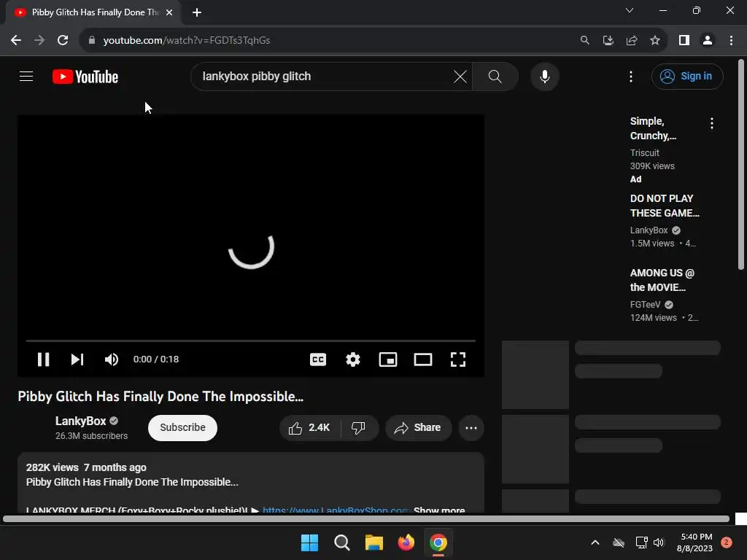The image size is (747, 560).
Task: Like the video with 2.4K likes
Action: click(x=309, y=427)
